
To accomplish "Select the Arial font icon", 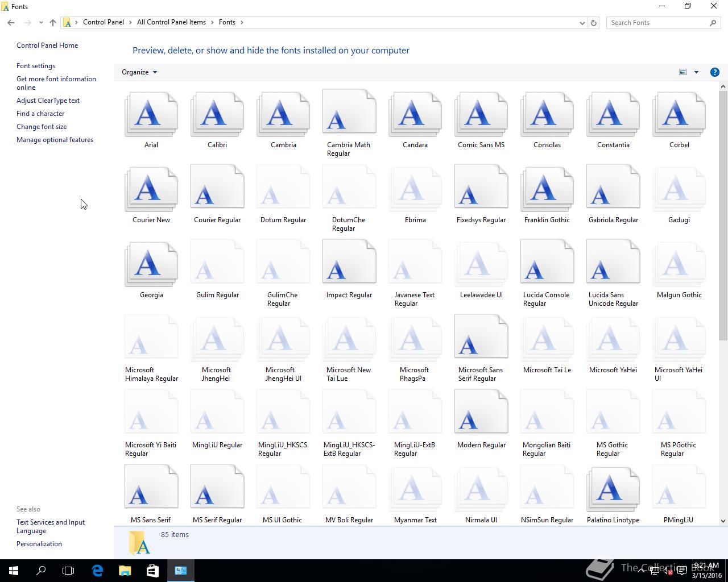I will (x=151, y=114).
